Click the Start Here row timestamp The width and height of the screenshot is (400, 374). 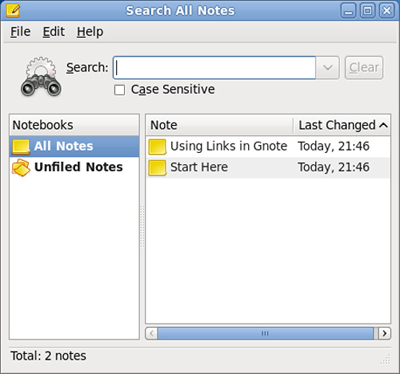(334, 167)
